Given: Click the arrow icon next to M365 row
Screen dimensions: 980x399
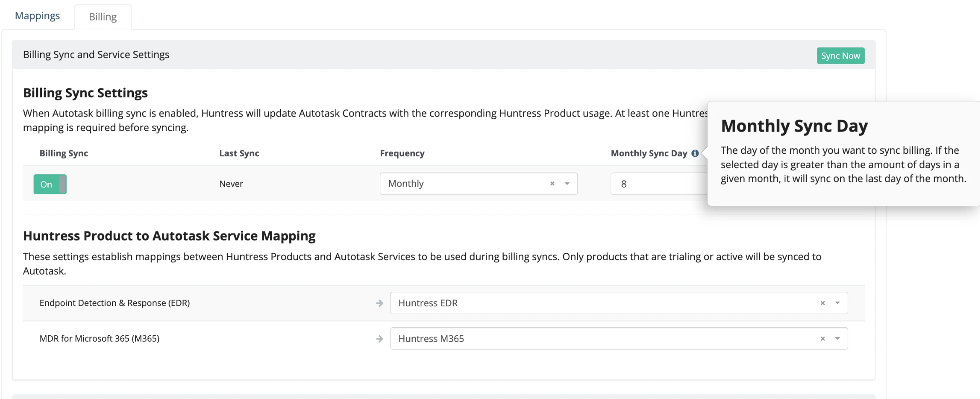Looking at the screenshot, I should tap(380, 339).
